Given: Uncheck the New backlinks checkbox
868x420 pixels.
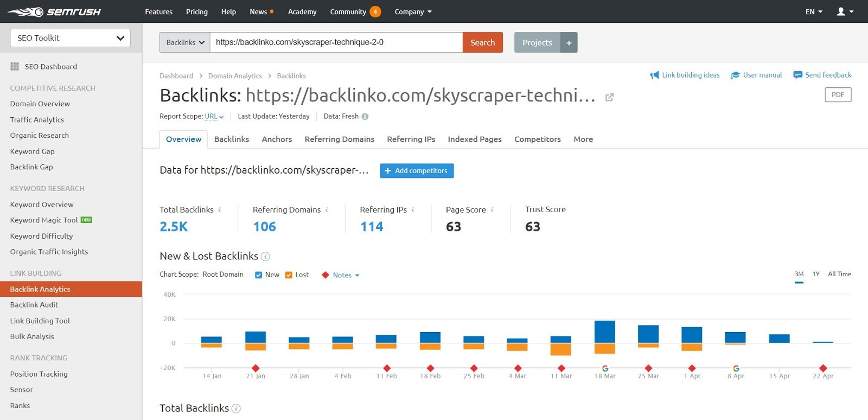Looking at the screenshot, I should [258, 275].
